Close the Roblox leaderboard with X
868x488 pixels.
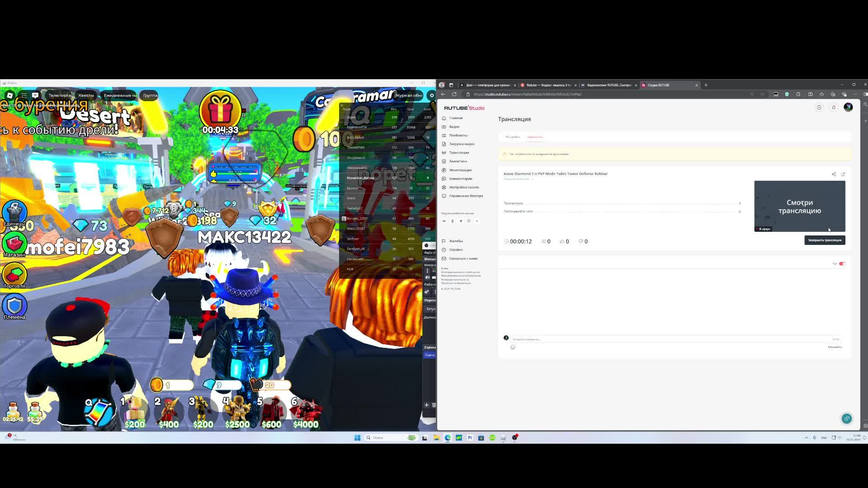[342, 106]
